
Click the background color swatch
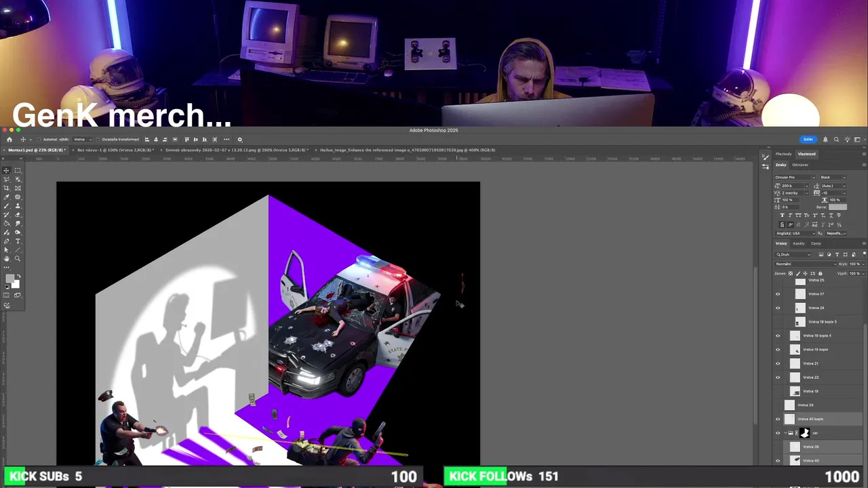(x=16, y=285)
